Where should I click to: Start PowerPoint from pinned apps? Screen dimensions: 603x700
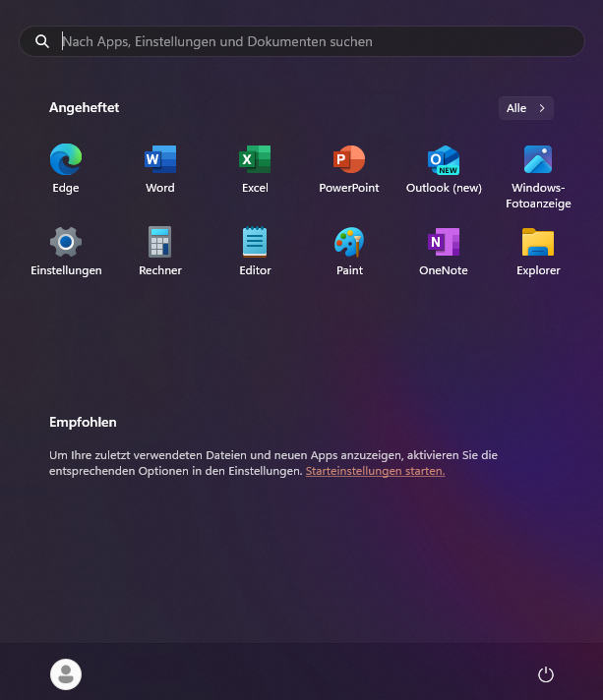click(x=349, y=168)
